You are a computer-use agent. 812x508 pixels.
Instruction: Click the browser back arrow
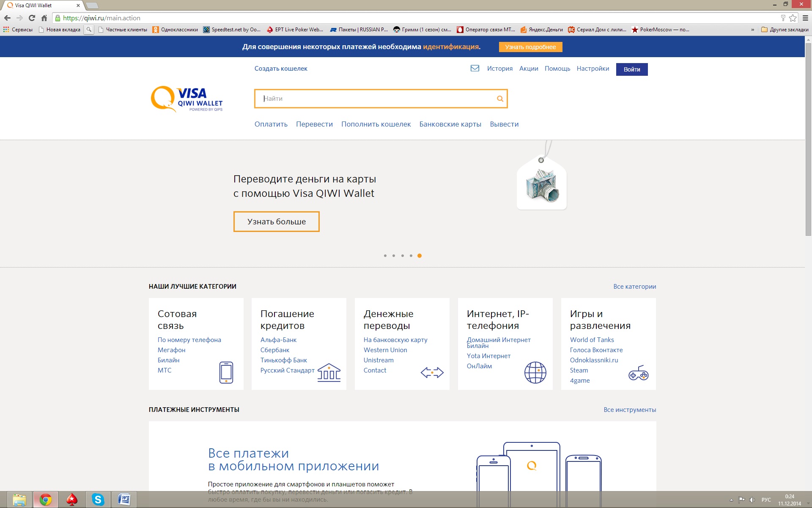click(x=7, y=18)
